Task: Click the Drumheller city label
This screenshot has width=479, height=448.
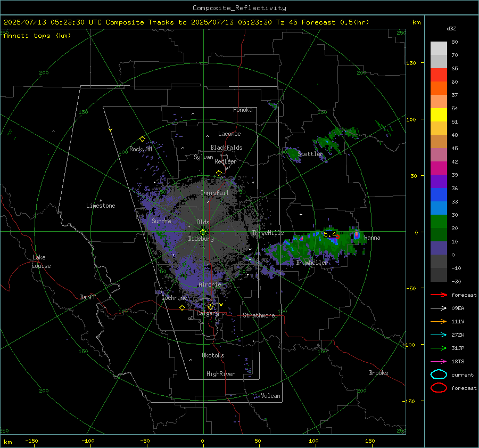Action: click(x=312, y=263)
